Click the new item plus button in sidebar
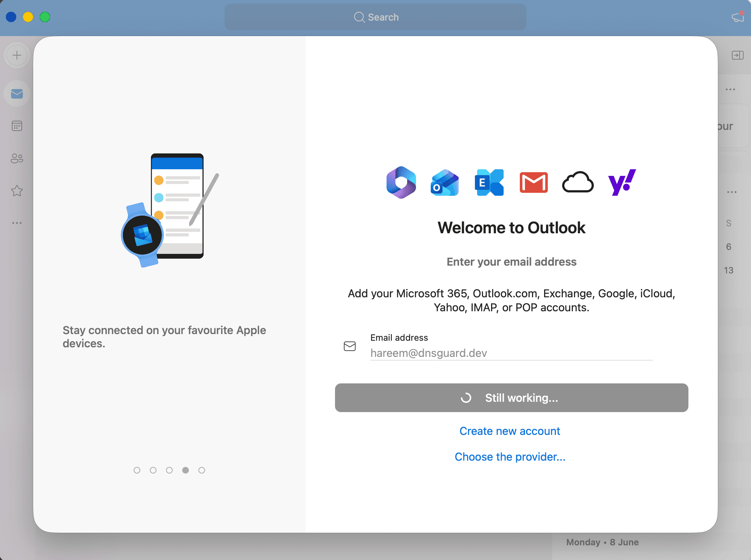This screenshot has width=751, height=560. click(x=17, y=56)
